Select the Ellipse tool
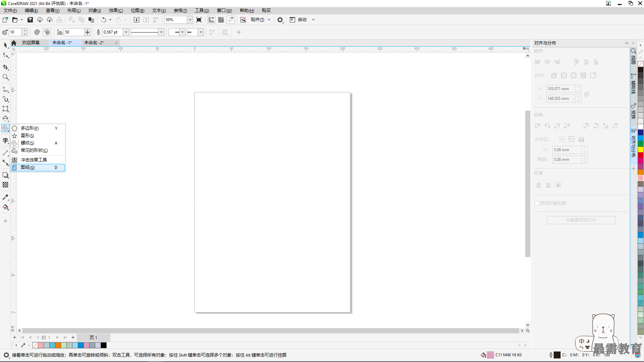 tap(5, 118)
